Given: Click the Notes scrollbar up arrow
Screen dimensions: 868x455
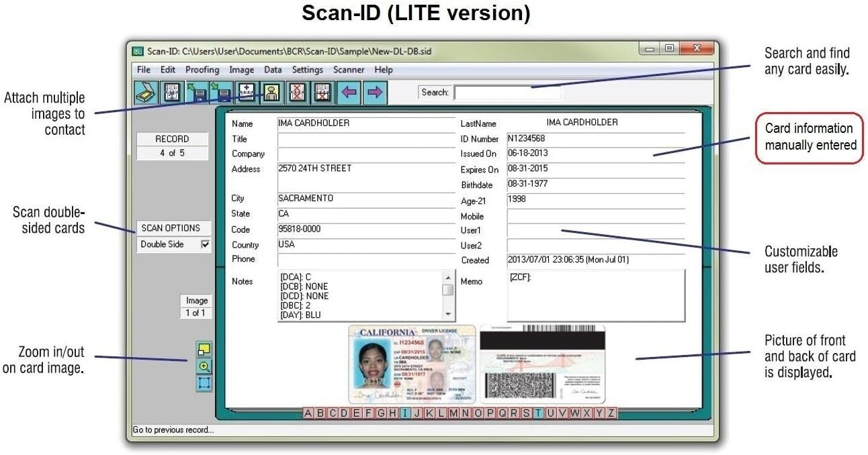Looking at the screenshot, I should tap(447, 276).
